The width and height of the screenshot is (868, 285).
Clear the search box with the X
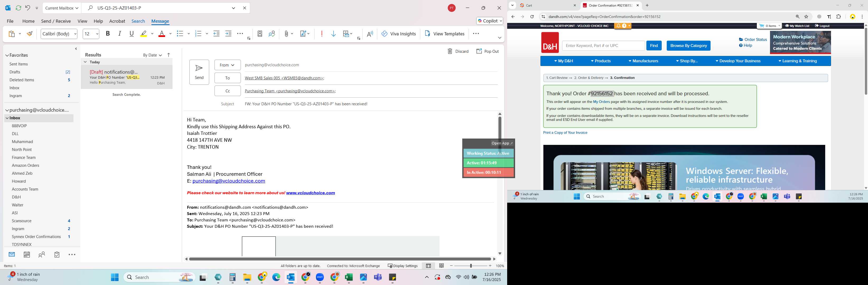click(245, 8)
